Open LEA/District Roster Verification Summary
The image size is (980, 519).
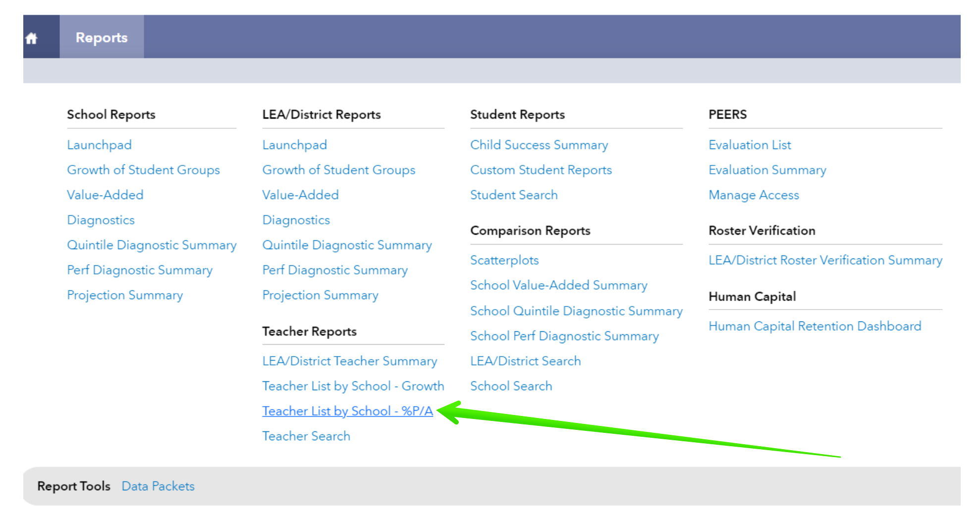825,260
